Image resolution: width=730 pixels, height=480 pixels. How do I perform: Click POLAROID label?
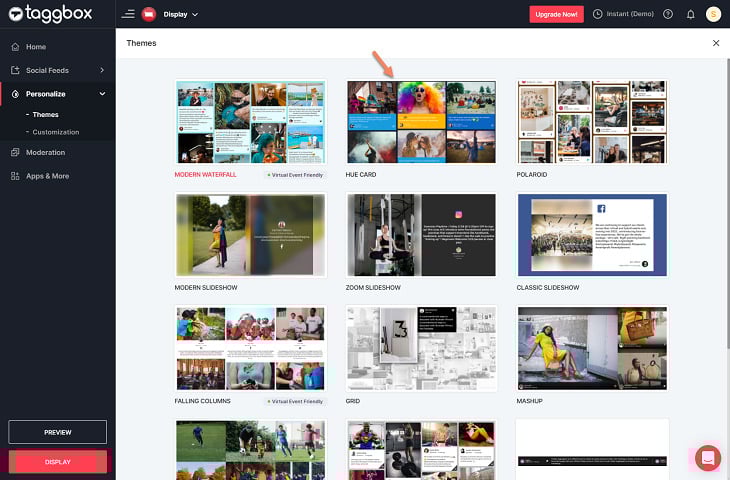(x=532, y=175)
